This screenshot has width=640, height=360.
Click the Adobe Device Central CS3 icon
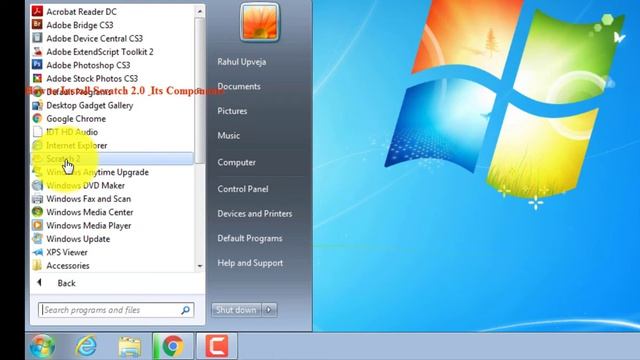point(37,38)
